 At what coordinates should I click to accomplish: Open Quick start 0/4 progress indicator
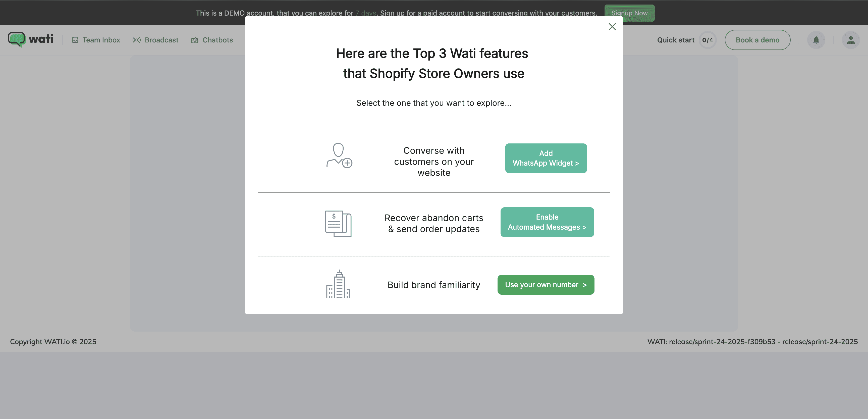707,40
